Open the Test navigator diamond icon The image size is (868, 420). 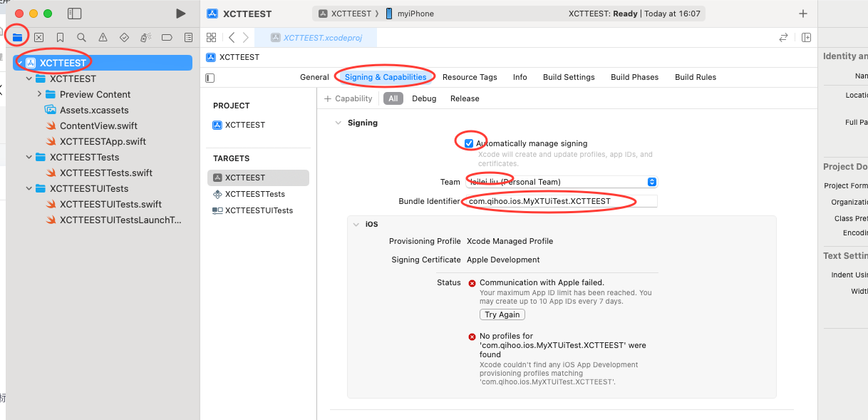[x=124, y=37]
